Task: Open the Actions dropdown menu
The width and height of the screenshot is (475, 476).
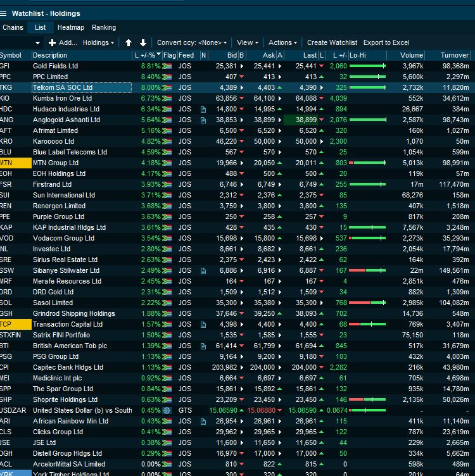Action: tap(282, 43)
